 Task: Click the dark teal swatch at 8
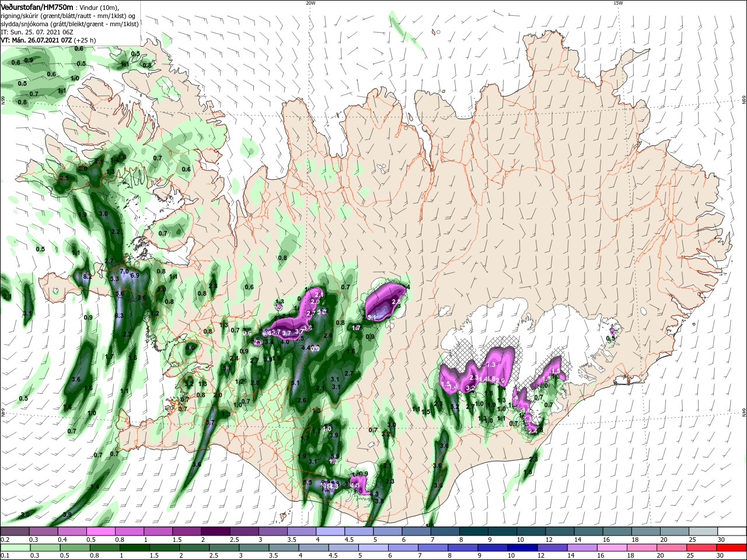tap(474, 531)
